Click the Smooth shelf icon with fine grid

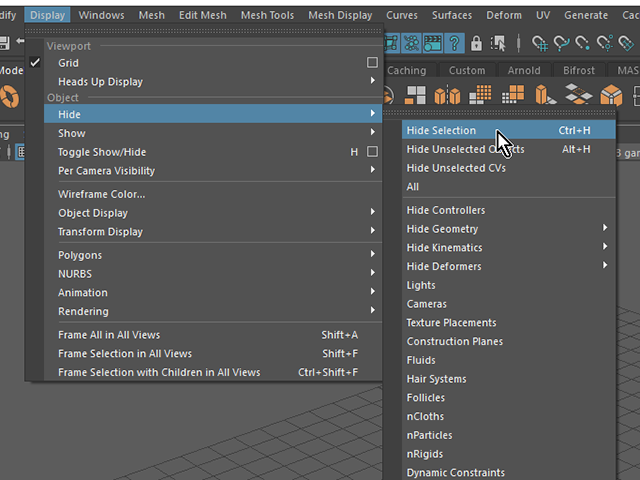click(x=480, y=95)
